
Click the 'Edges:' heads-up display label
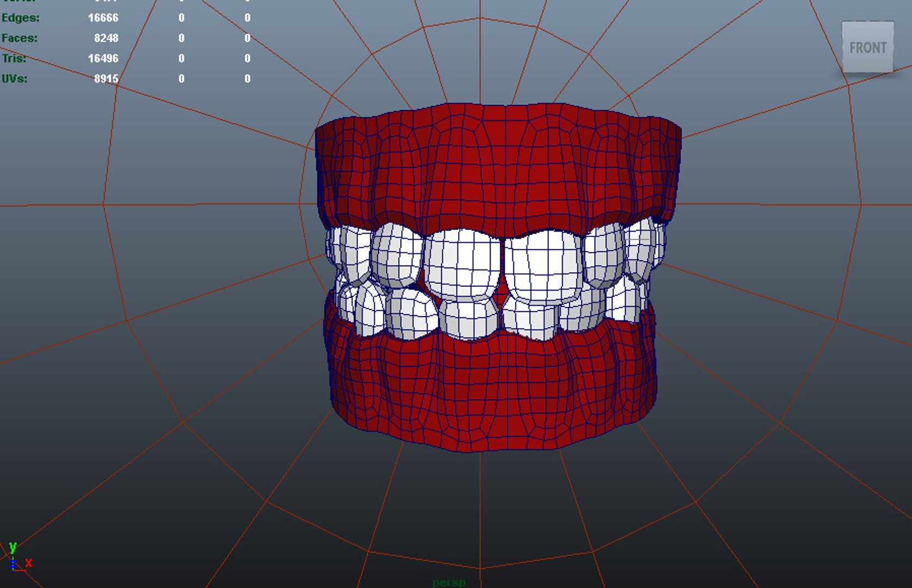click(x=21, y=17)
